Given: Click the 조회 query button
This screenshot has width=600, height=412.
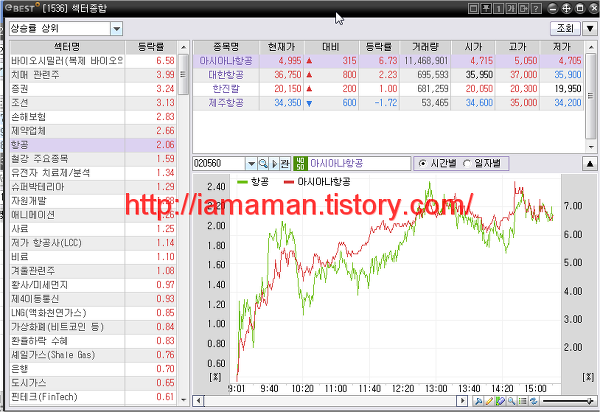Looking at the screenshot, I should [565, 29].
